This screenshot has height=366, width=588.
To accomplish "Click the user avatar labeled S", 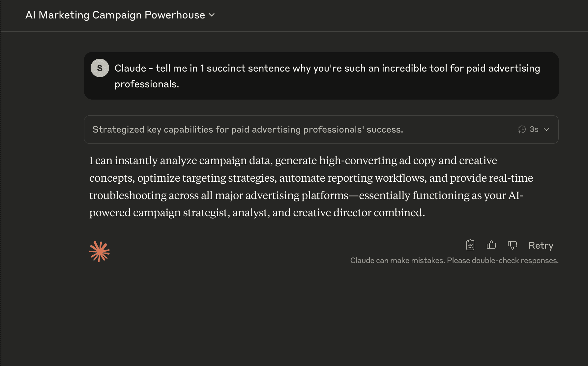I will click(x=100, y=68).
